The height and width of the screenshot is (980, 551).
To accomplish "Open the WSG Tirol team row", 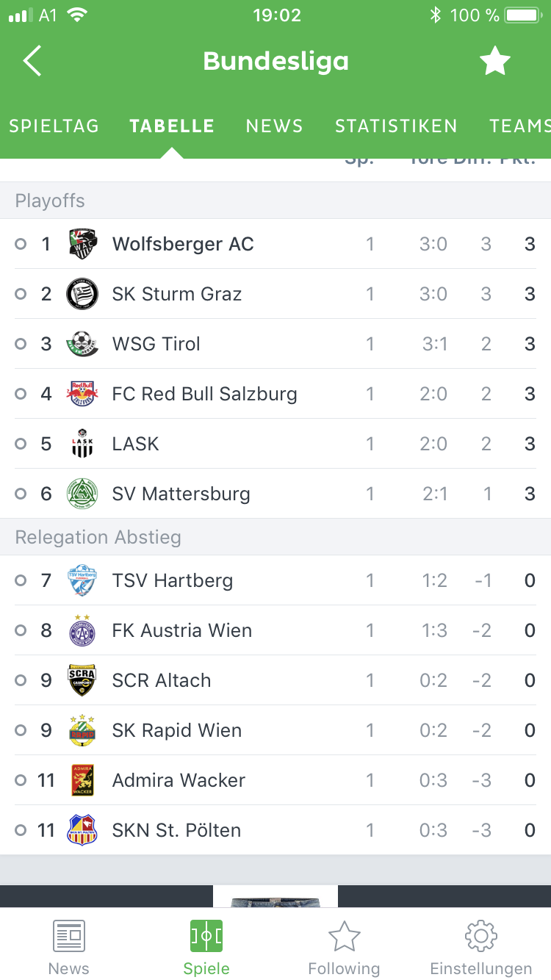I will [275, 344].
